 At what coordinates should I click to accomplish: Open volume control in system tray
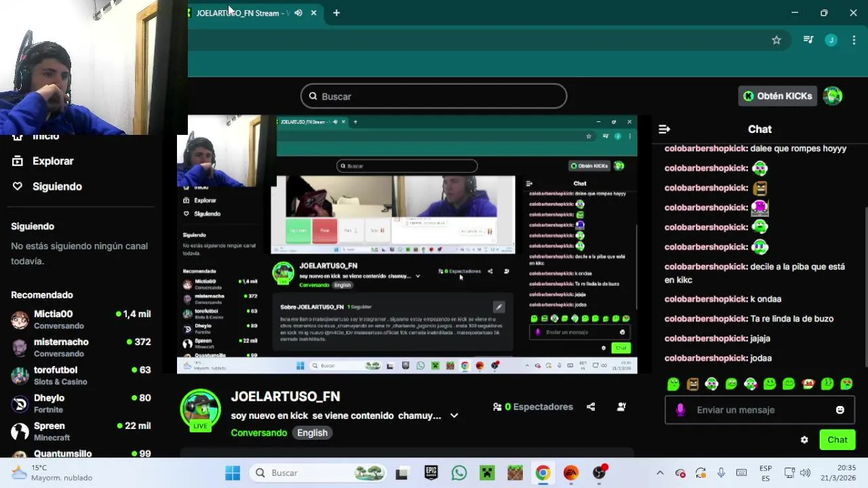[805, 473]
